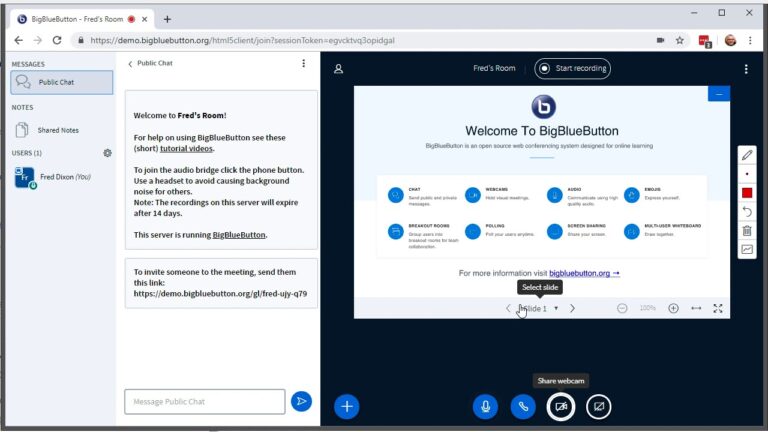Screen dimensions: 768x432
Task: Zoom out the slide with minus icon
Action: pos(622,308)
